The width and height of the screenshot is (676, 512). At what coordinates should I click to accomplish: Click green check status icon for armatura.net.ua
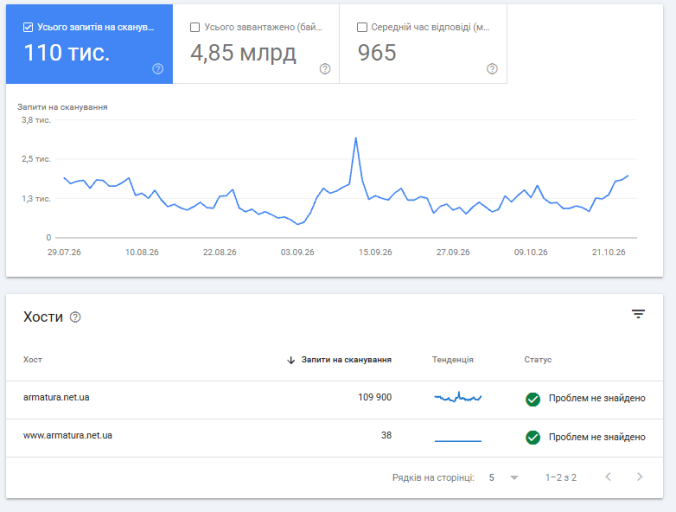pos(533,399)
